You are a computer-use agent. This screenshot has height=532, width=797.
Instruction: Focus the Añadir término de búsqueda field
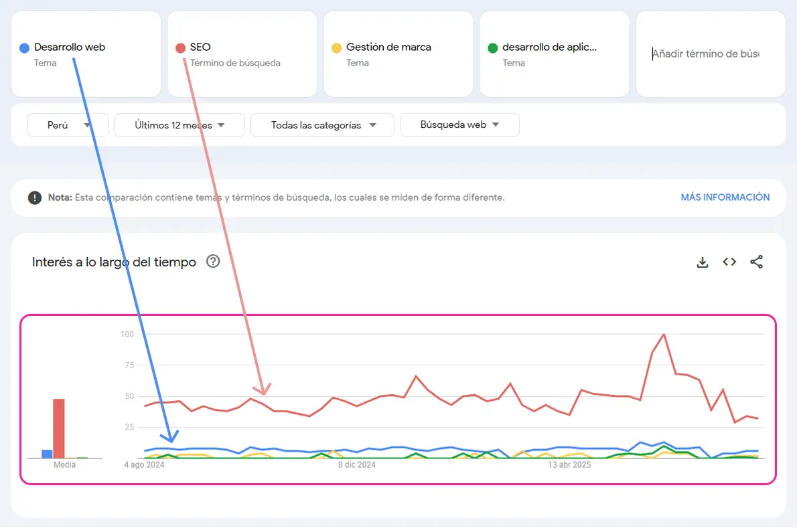click(x=711, y=54)
